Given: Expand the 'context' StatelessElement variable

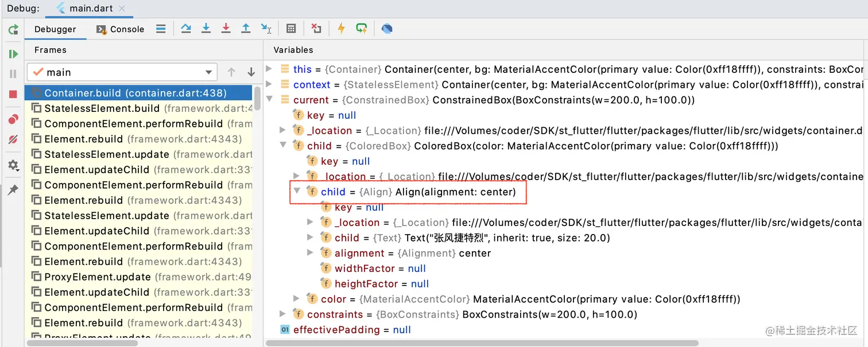Looking at the screenshot, I should pyautogui.click(x=269, y=84).
